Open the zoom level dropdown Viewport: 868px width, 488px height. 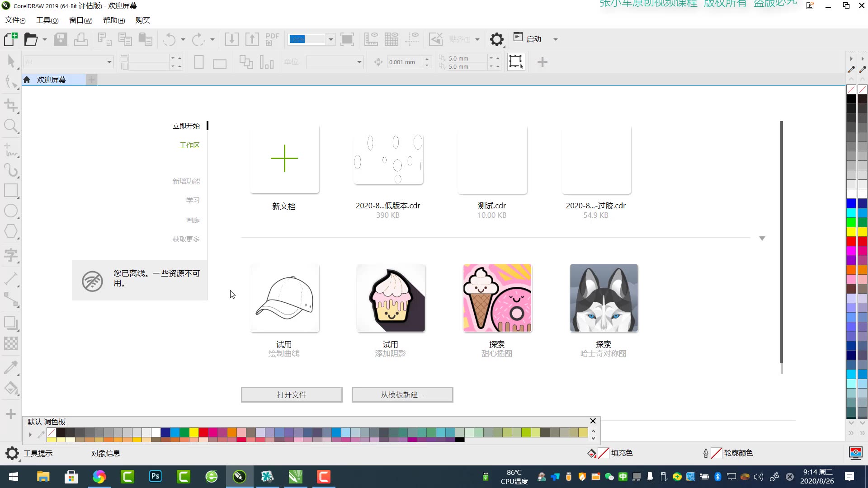coord(331,39)
